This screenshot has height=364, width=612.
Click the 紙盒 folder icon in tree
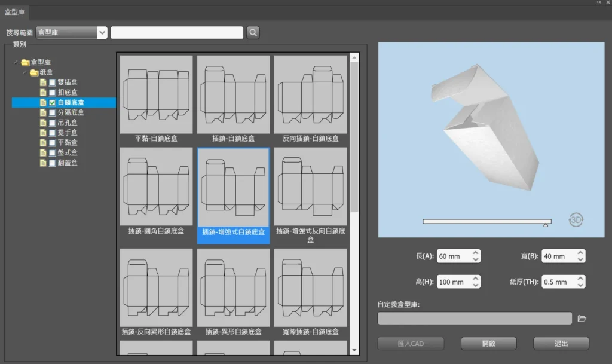[x=34, y=72]
